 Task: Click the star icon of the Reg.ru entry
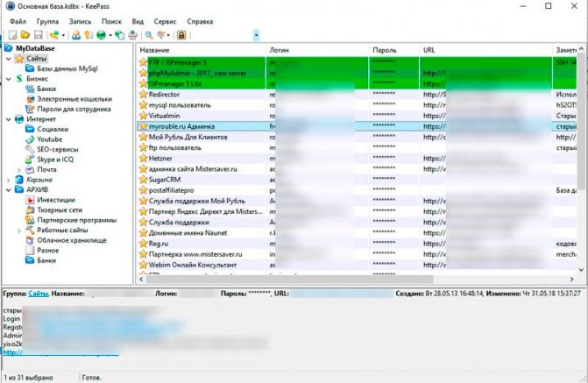point(143,244)
